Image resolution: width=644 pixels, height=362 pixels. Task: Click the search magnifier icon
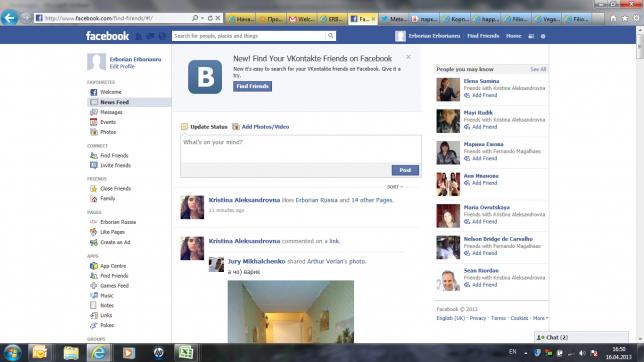coord(330,36)
